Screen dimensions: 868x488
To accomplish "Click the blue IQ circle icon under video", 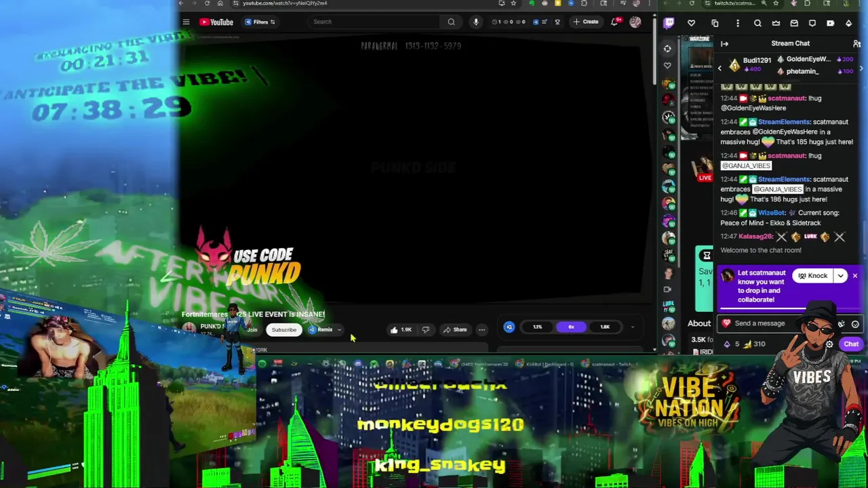I will [509, 327].
